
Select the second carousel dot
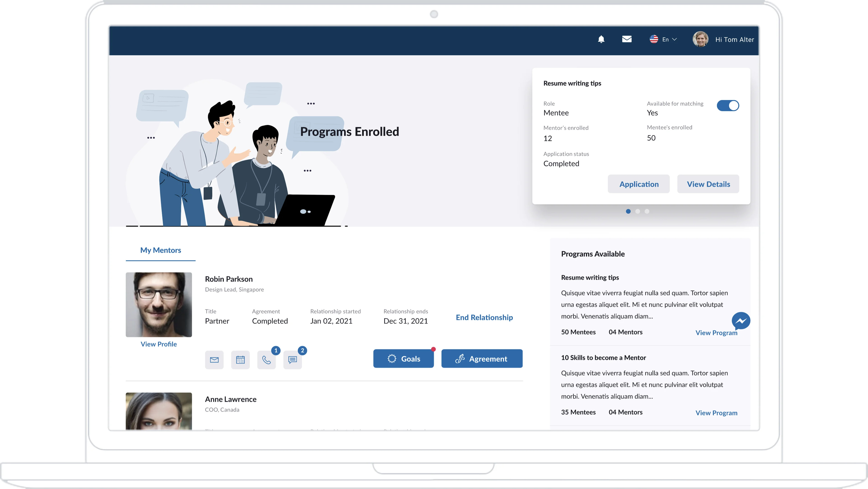(x=637, y=211)
